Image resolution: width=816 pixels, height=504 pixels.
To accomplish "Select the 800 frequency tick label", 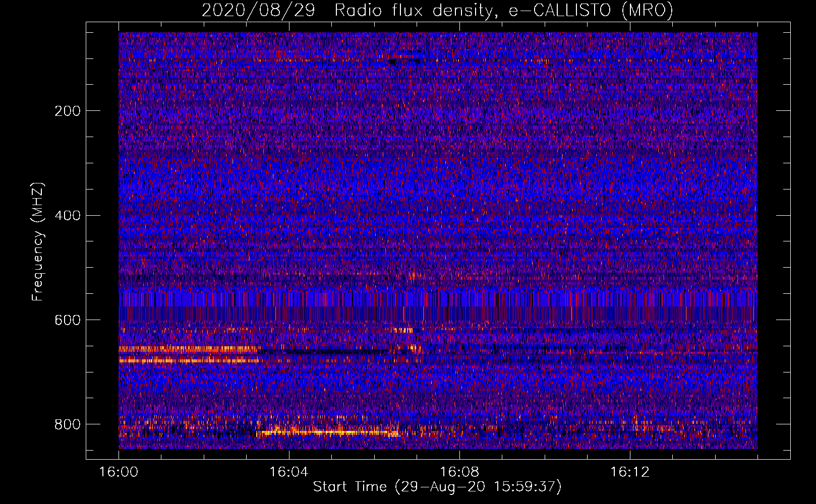I will tap(68, 424).
